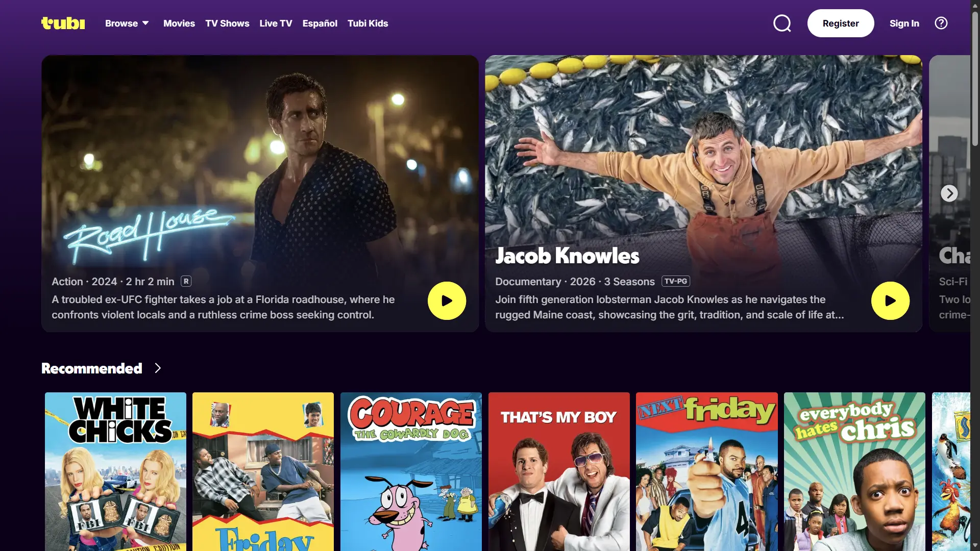Open the help question mark icon
The height and width of the screenshot is (551, 980).
[x=941, y=23]
